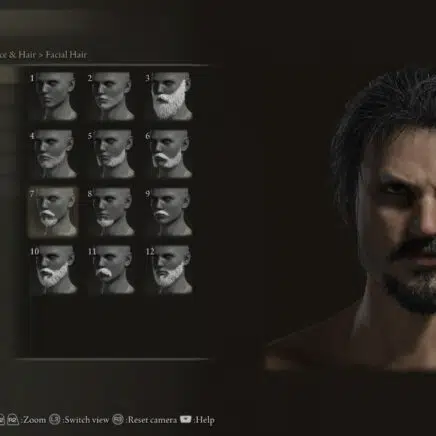Open Help via the touchpad icon
Image resolution: width=436 pixels, height=436 pixels.
pos(186,419)
